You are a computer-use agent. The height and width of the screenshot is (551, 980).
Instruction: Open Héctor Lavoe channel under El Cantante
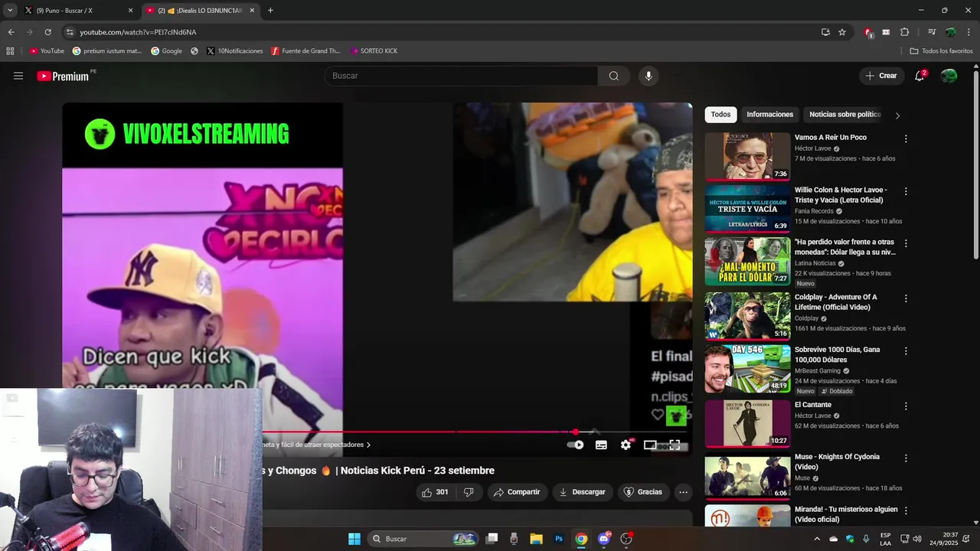[812, 416]
